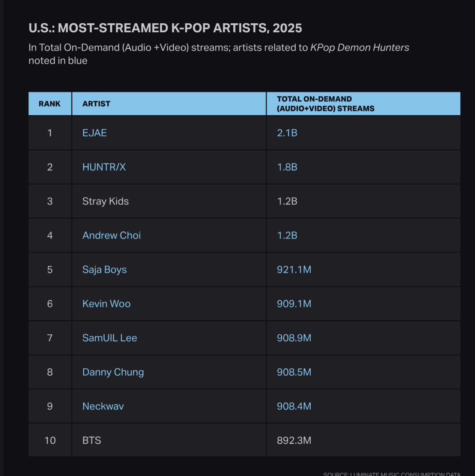The width and height of the screenshot is (475, 476).
Task: Click the Most-Streamed K-Pop Artists title
Action: tap(165, 28)
